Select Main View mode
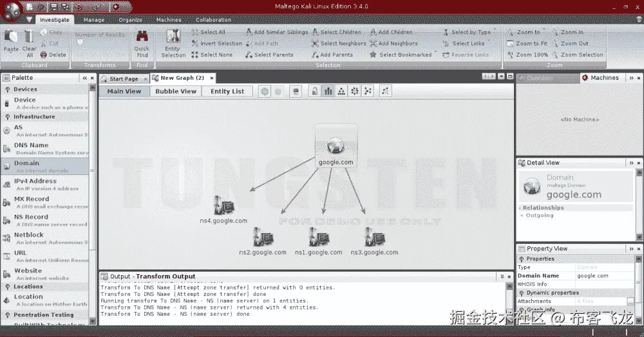This screenshot has width=644, height=337. click(124, 91)
